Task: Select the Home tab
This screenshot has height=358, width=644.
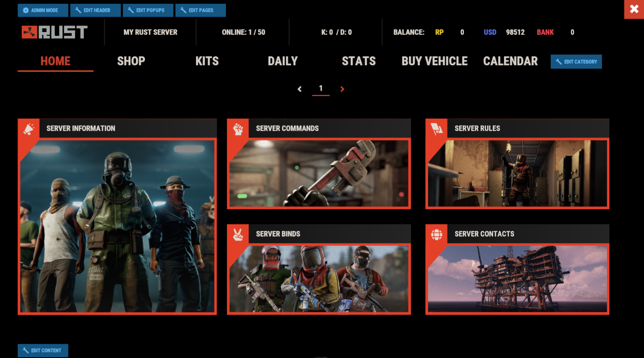Action: (55, 61)
